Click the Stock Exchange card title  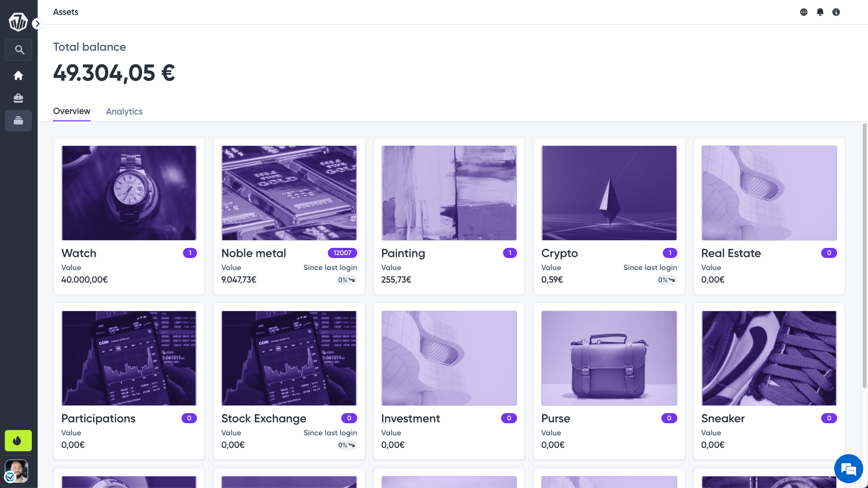tap(264, 418)
